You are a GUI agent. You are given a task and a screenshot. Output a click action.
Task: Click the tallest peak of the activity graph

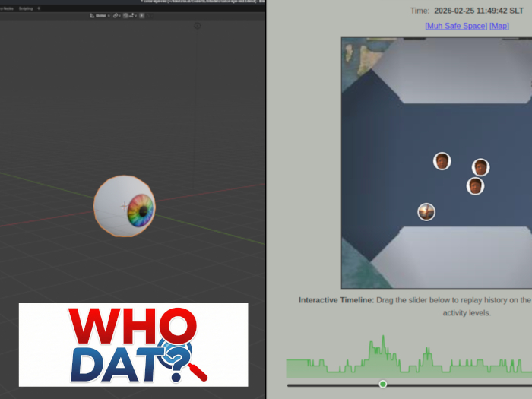point(383,337)
